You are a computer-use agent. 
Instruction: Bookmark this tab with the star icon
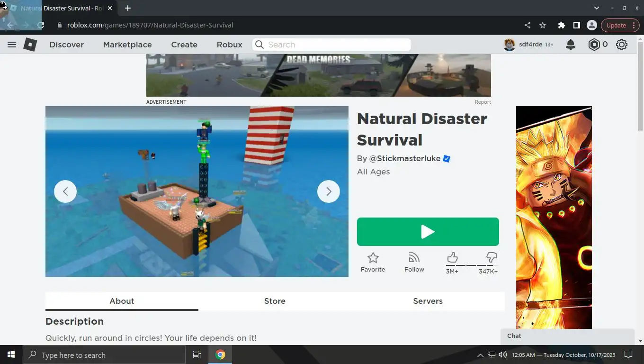pos(543,25)
